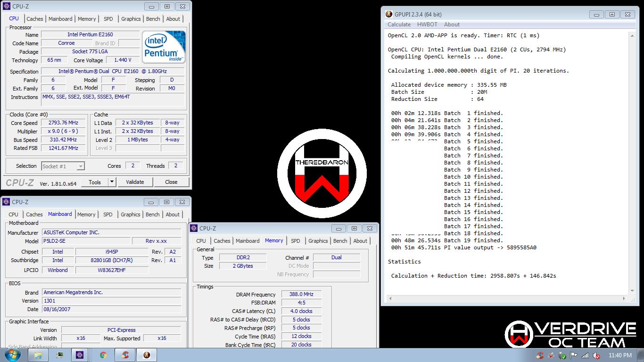Click the Intel Pentium inside logo
644x362 pixels.
tap(164, 47)
